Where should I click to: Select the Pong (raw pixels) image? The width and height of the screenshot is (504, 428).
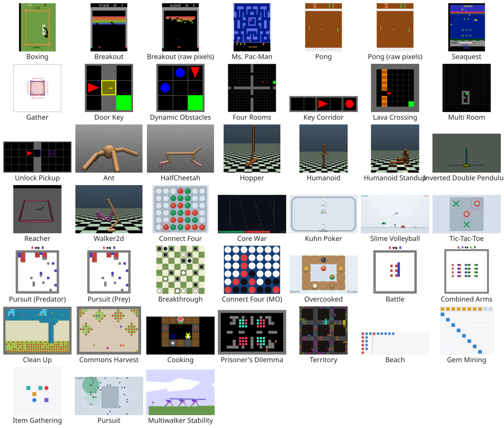395,27
